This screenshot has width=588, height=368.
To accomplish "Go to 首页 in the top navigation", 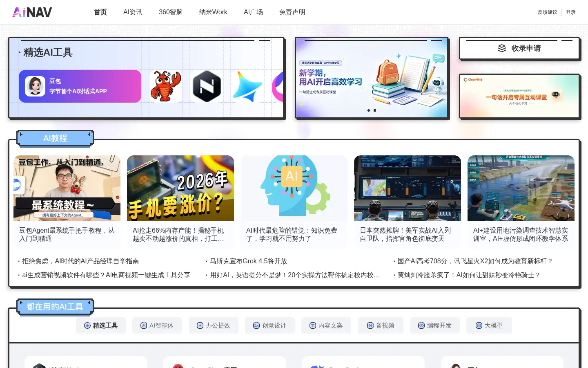I will click(100, 12).
